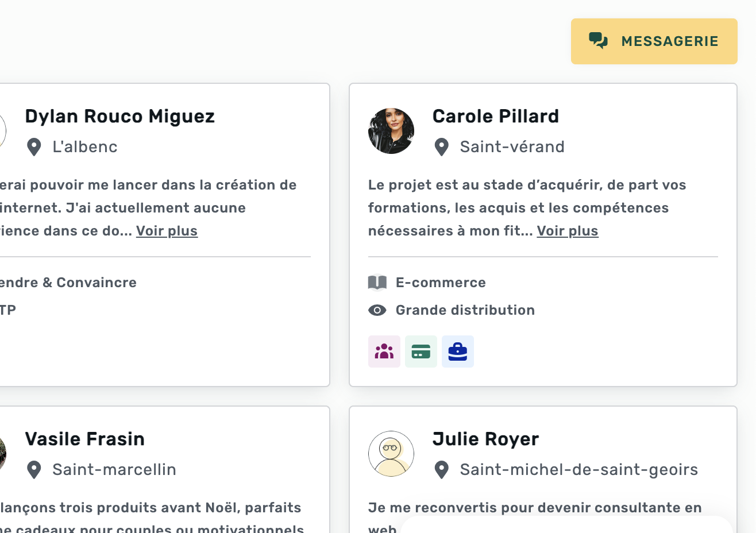Expand Dylan Rouco Miguez's description with Voir plus
The height and width of the screenshot is (533, 756).
(167, 231)
